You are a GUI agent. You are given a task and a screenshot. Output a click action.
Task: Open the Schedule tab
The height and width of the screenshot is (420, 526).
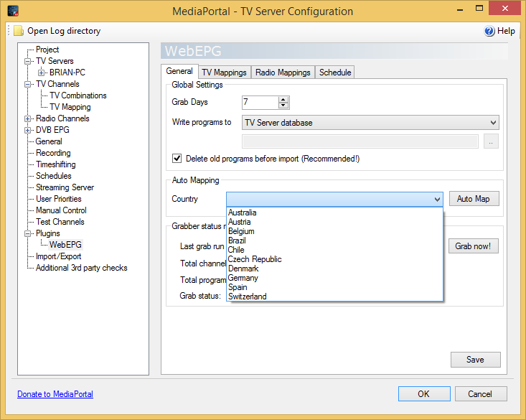335,73
